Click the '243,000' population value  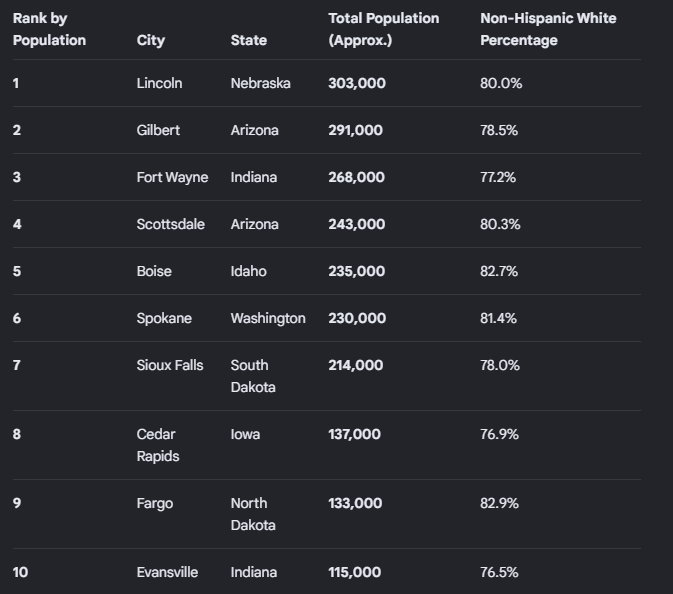pyautogui.click(x=357, y=224)
